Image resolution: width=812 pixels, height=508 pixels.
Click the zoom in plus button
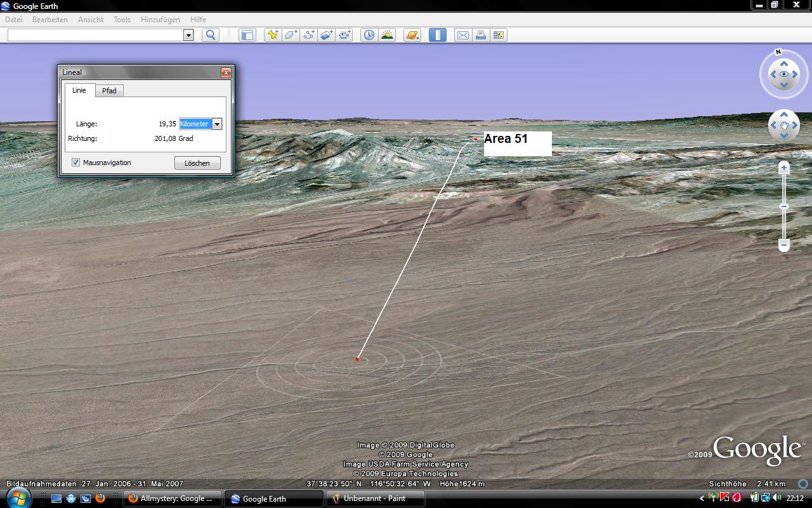(x=784, y=168)
